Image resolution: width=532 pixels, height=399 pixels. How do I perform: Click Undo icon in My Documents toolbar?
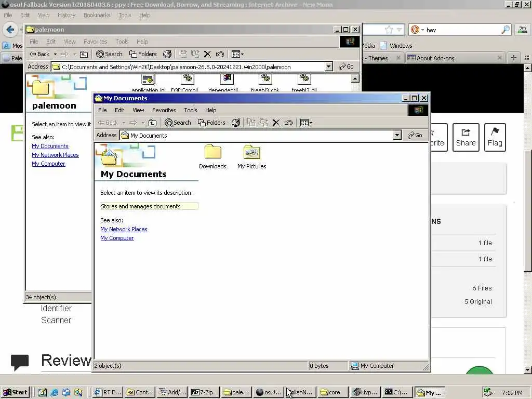click(x=288, y=123)
